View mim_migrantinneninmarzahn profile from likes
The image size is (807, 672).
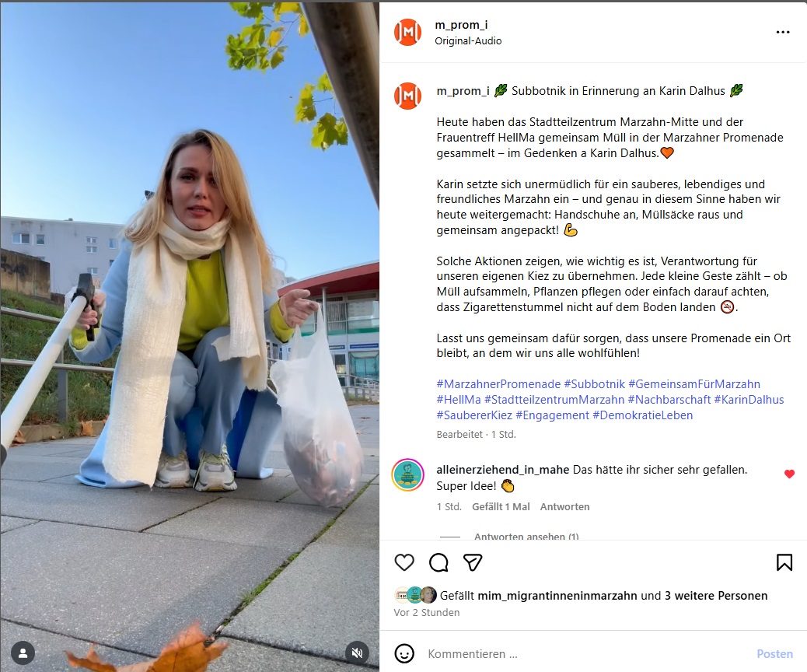tap(557, 596)
